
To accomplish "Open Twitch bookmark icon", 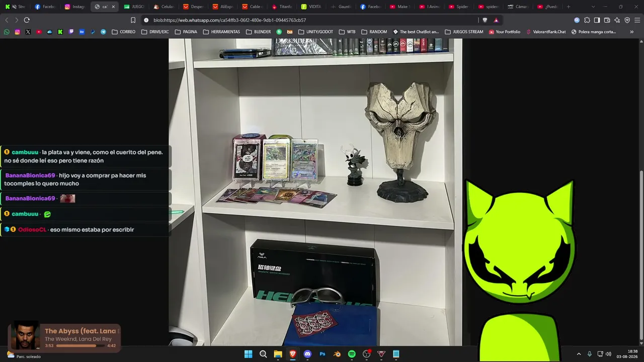I will (x=71, y=32).
